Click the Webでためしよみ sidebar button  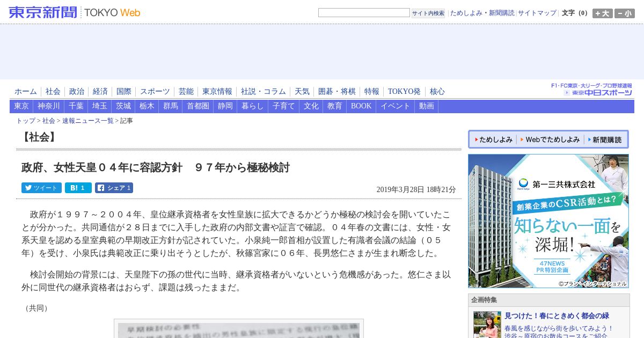pos(550,139)
